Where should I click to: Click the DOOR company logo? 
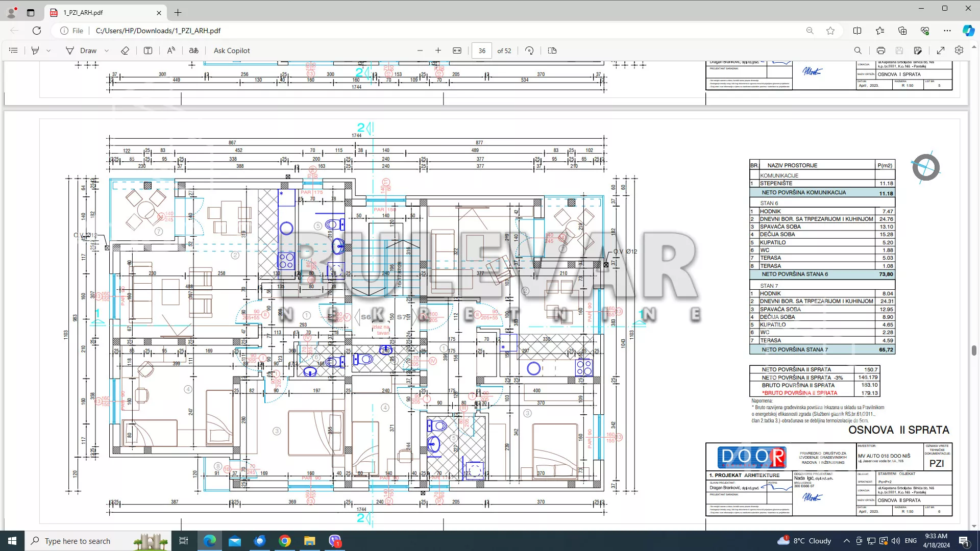(751, 457)
